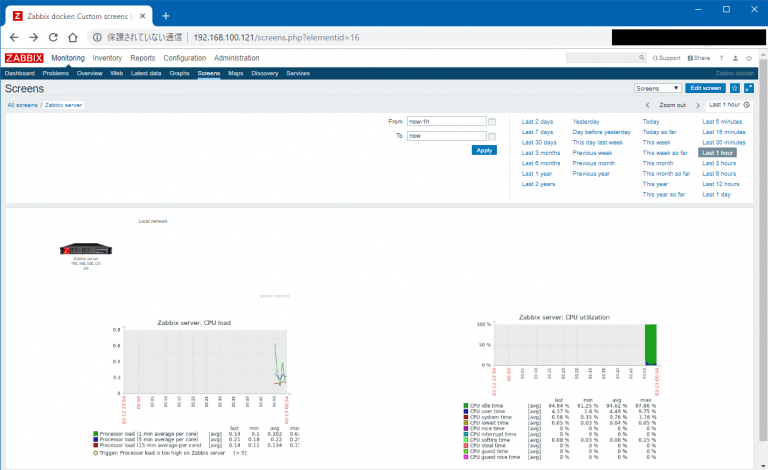
Task: Click the sign out power icon
Action: (x=749, y=58)
